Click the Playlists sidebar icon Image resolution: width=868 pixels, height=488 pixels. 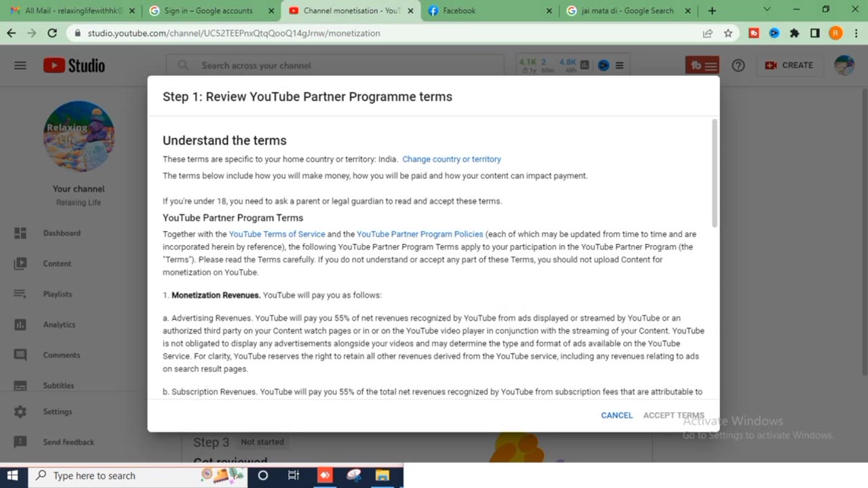click(20, 294)
